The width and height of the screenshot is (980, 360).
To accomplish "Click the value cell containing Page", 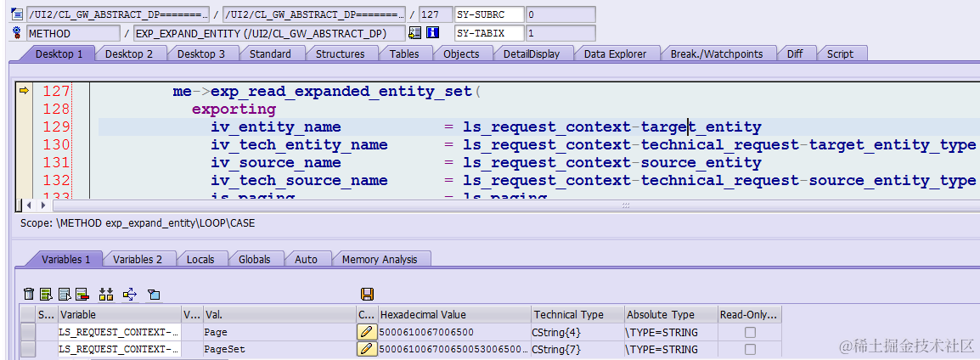I will pyautogui.click(x=279, y=332).
